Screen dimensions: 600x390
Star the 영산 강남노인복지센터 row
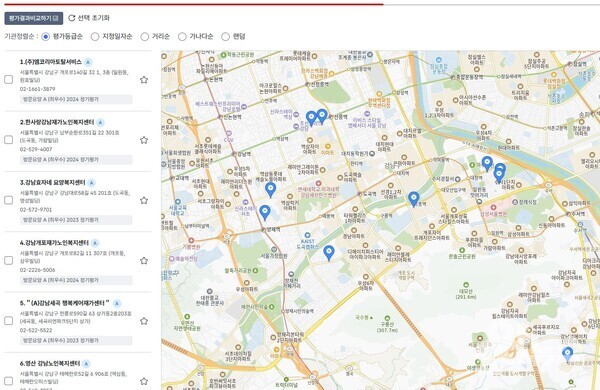click(x=144, y=381)
